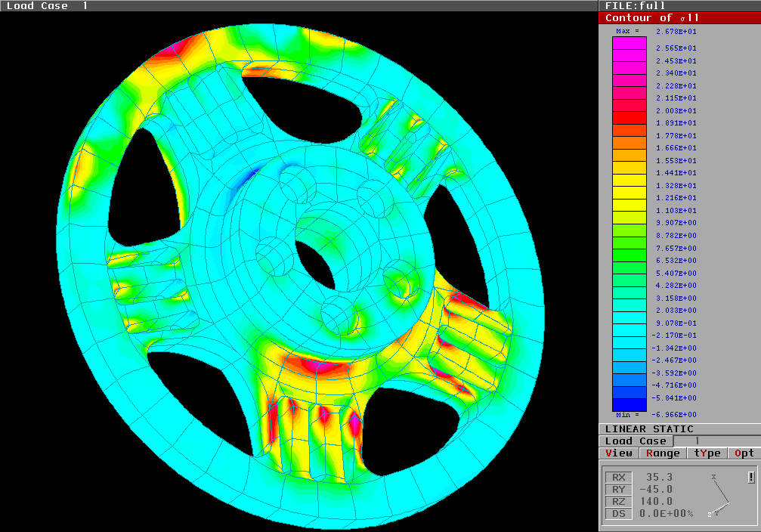Select the RX value 35.3
Viewport: 761px width, 532px height.
pos(659,477)
